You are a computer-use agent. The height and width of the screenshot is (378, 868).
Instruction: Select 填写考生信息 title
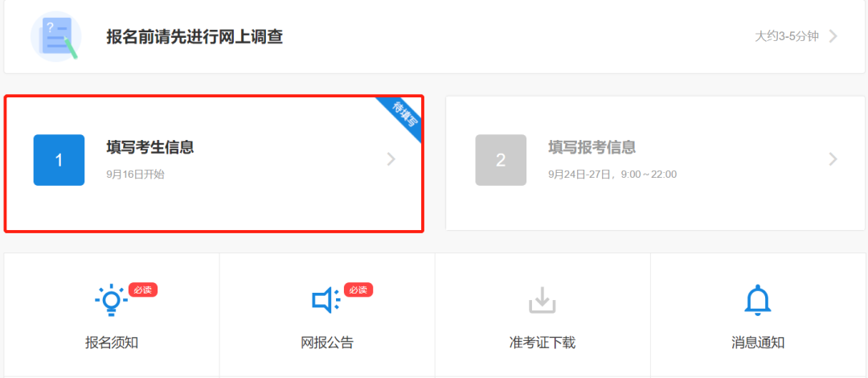(150, 147)
